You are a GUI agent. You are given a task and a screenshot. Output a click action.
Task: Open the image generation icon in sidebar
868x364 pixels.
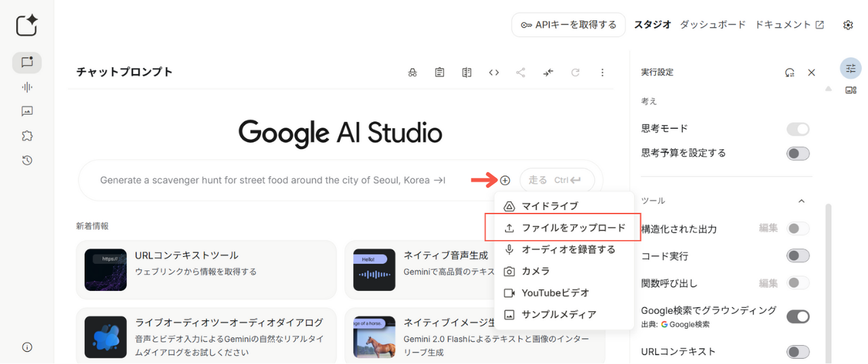[x=27, y=111]
